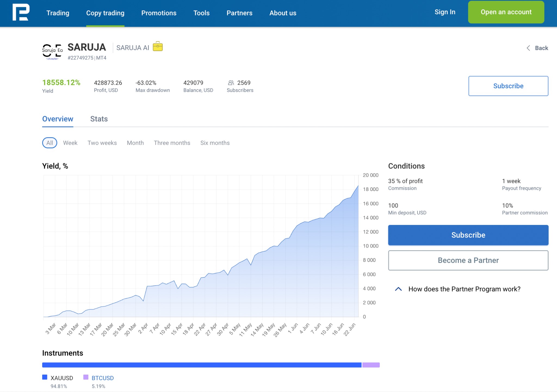Click the 2569 subscribers count

[244, 83]
